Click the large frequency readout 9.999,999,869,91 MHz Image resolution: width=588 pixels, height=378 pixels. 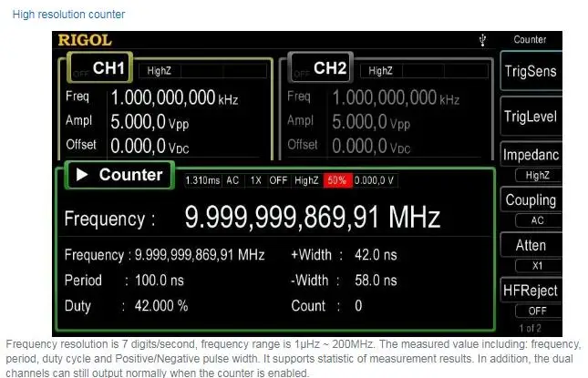pyautogui.click(x=312, y=217)
